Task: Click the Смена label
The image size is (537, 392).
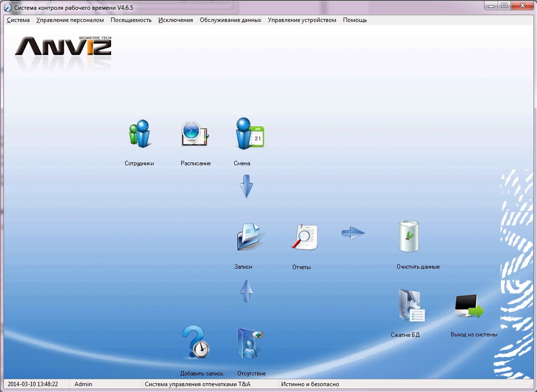Action: (242, 163)
